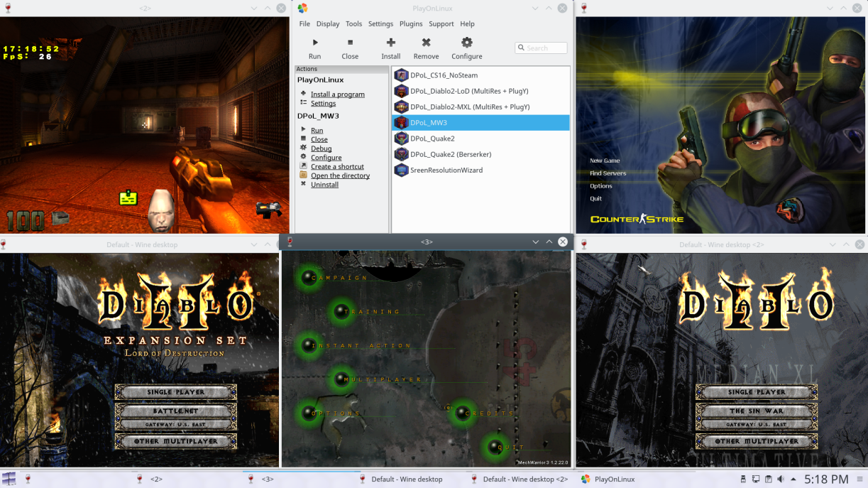Click the Install a program link
This screenshot has width=868, height=488.
(x=338, y=94)
